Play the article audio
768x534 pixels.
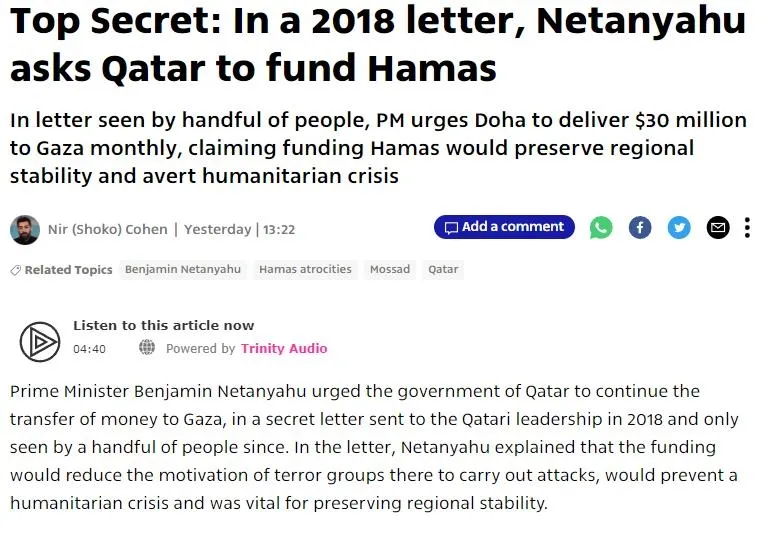point(39,342)
